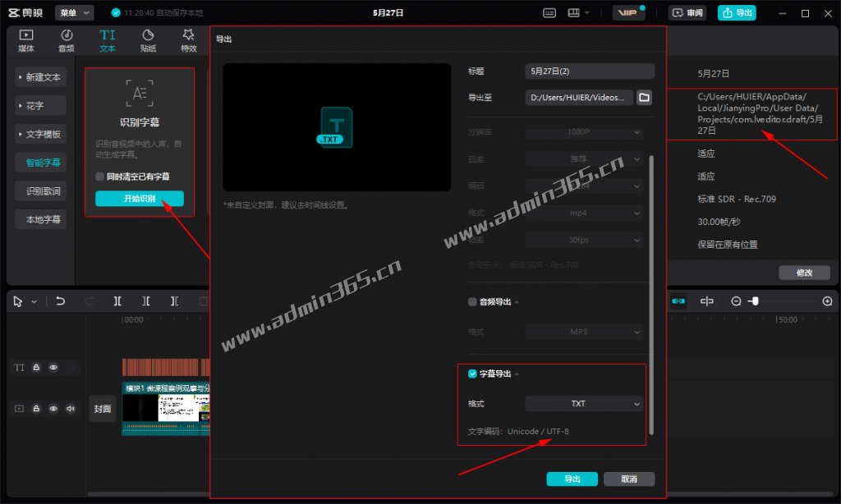Screen dimensions: 841x504
Task: Select 本地字幕 in the text sidebar
Action: [43, 219]
